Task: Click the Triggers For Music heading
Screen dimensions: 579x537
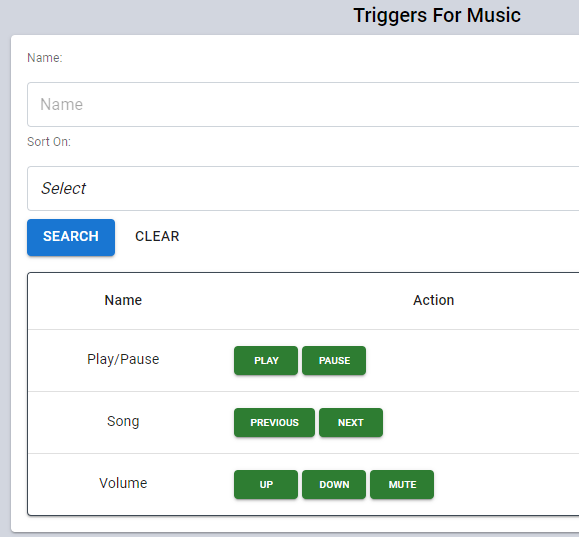Action: [437, 16]
